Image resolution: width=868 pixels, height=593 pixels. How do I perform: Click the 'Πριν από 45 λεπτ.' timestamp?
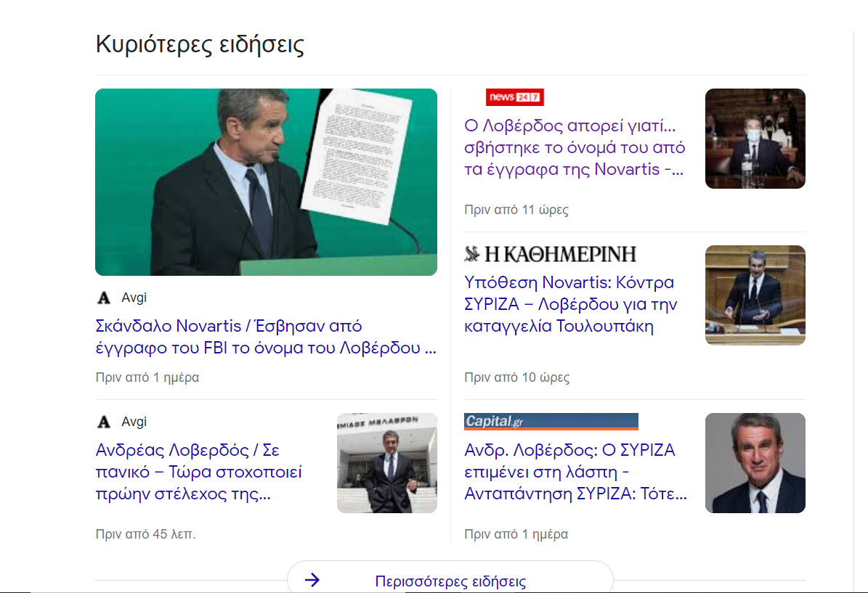[x=145, y=533]
